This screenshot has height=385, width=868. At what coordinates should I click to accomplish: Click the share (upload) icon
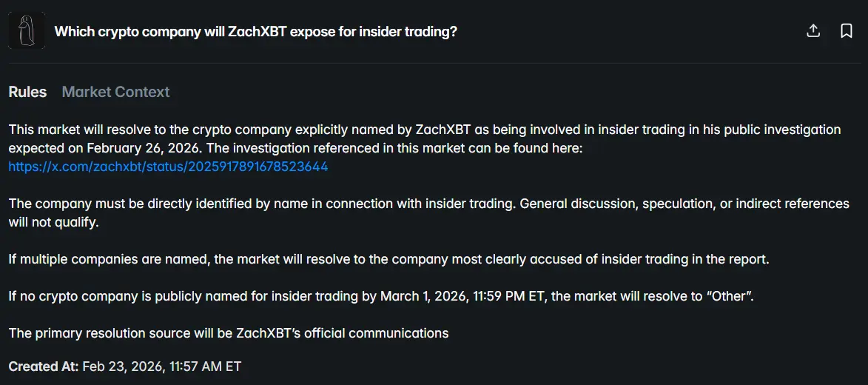(x=813, y=31)
